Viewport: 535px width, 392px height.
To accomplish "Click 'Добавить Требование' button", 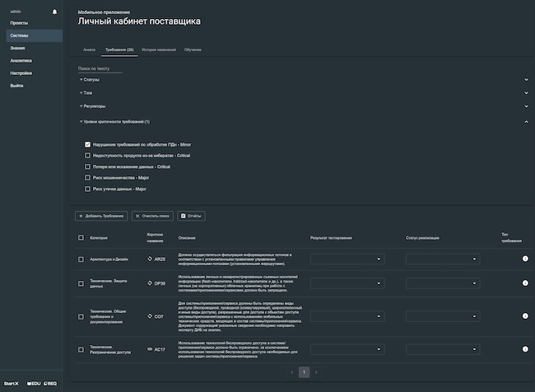I will [x=102, y=216].
